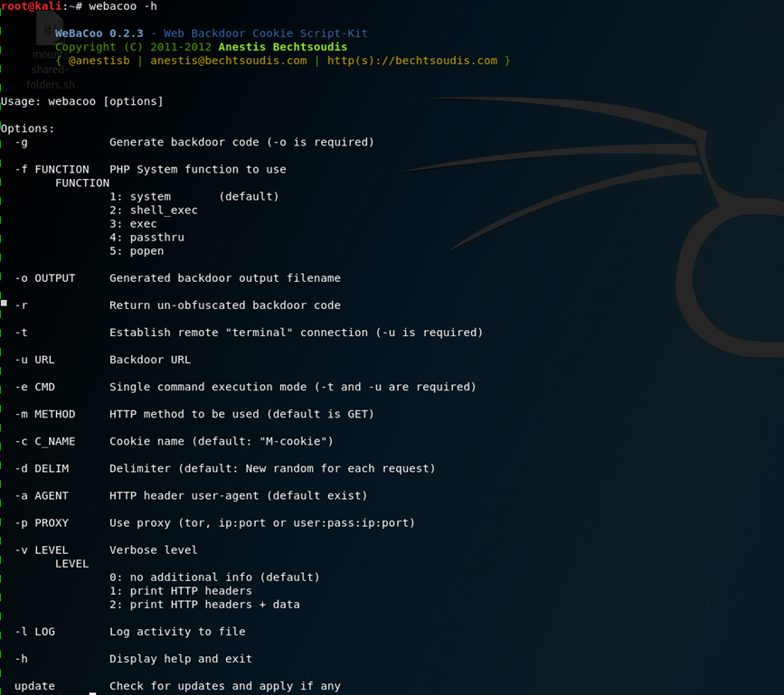Click the '-p PROXY' option

tap(42, 523)
